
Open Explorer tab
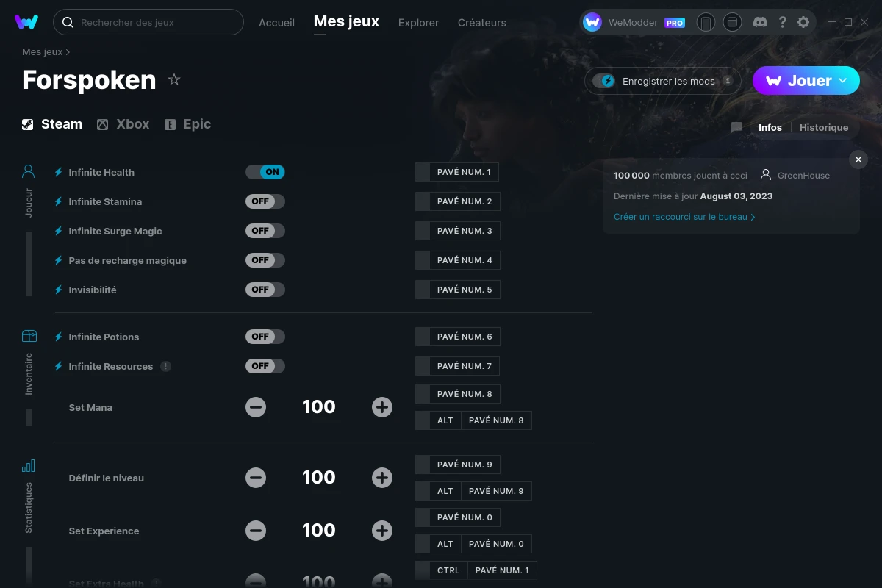418,23
